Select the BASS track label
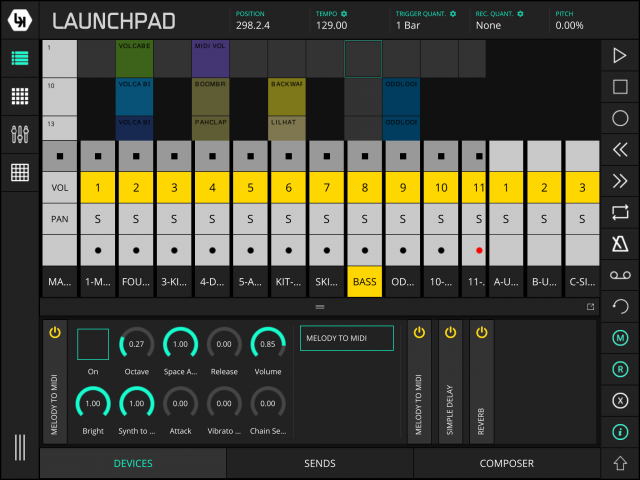The width and height of the screenshot is (640, 480). [x=364, y=282]
